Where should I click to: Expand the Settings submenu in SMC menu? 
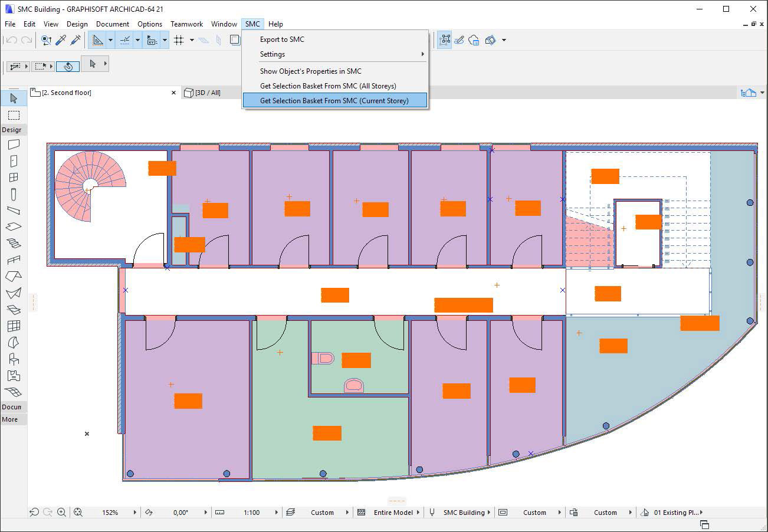[335, 54]
